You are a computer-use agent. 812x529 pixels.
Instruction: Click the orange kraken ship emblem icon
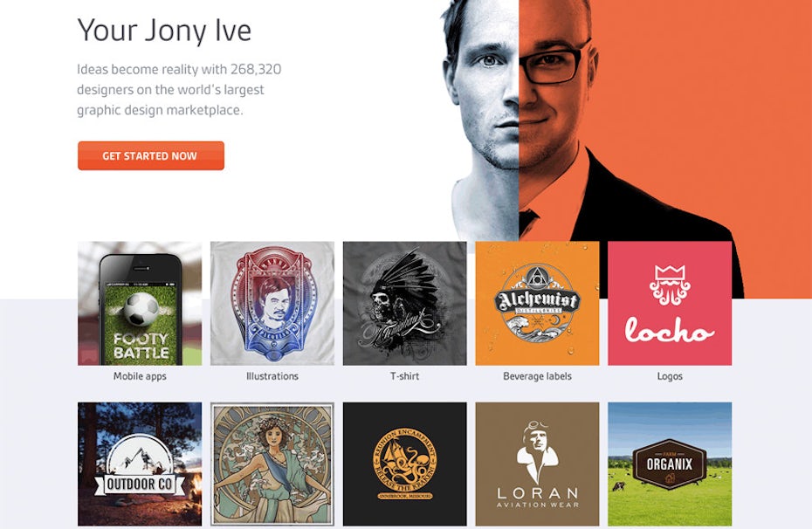coord(405,464)
